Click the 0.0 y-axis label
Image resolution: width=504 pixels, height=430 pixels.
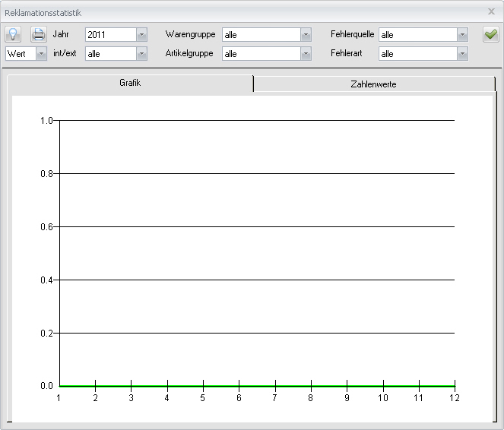46,386
